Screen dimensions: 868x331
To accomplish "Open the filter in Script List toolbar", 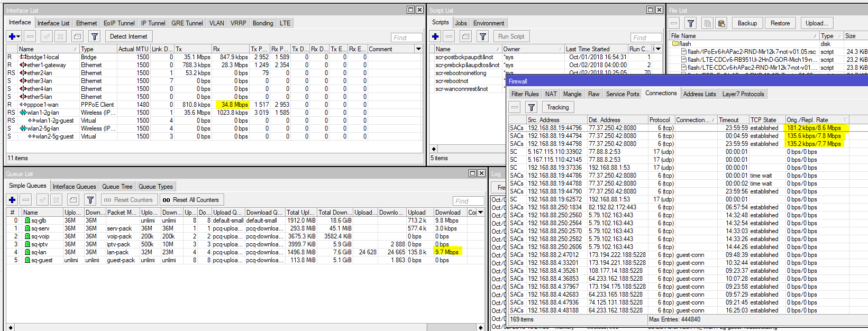I will point(482,36).
